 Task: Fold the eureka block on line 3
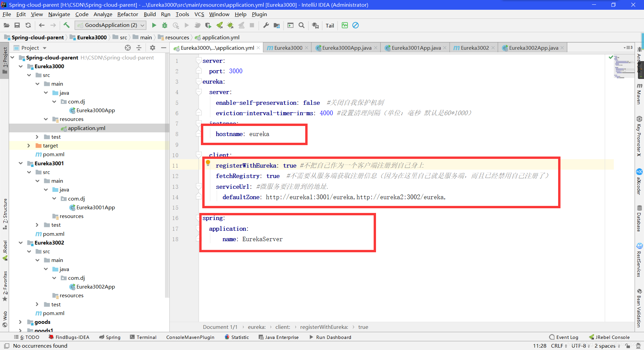point(199,82)
